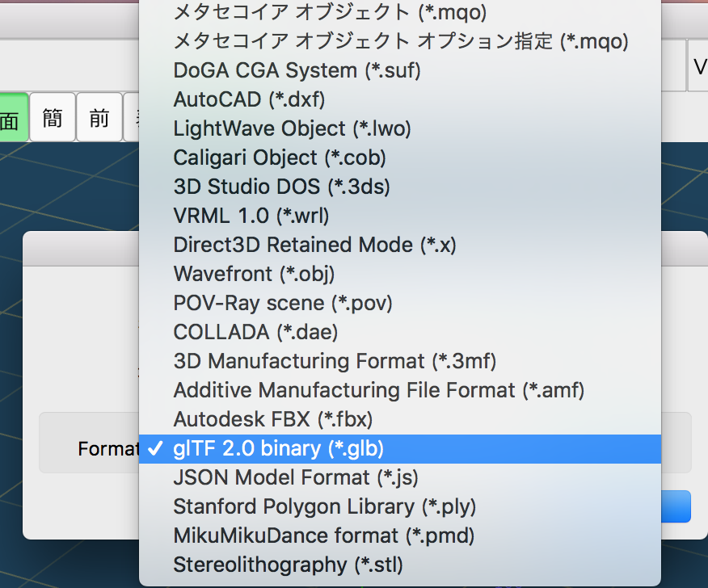708x588 pixels.
Task: Select Stereolithography (*.stl) format
Action: click(x=400, y=565)
